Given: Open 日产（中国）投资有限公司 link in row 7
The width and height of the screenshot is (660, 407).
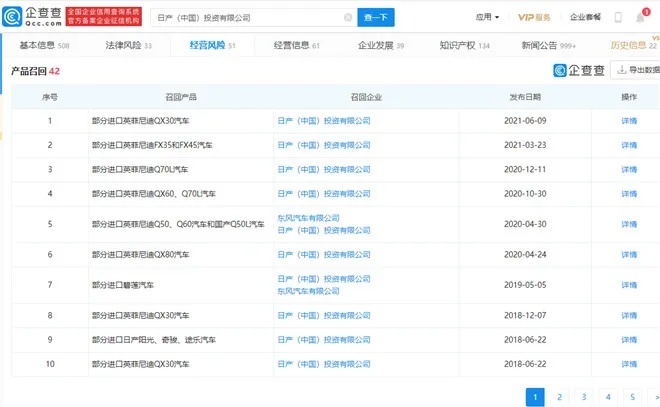Looking at the screenshot, I should 324,279.
